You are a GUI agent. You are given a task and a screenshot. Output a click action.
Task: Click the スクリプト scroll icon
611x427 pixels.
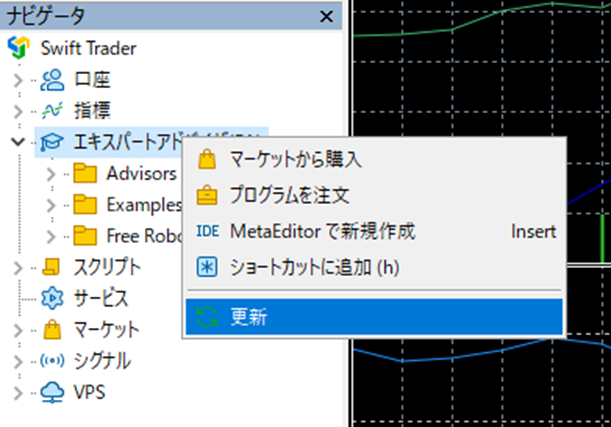(x=53, y=267)
